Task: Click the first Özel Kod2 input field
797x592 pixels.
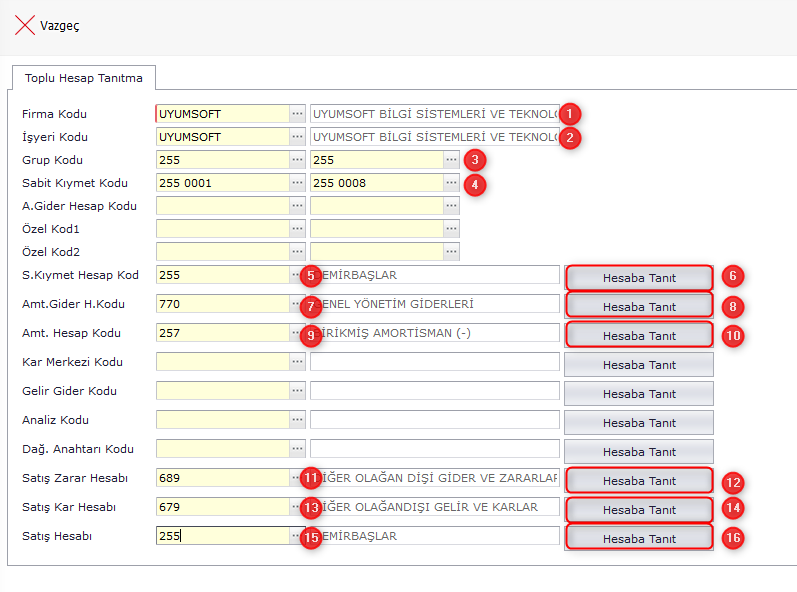Action: (222, 252)
